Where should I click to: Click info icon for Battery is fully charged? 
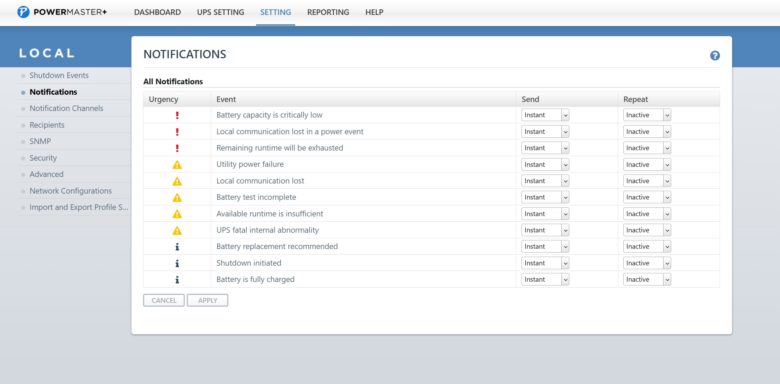point(177,280)
